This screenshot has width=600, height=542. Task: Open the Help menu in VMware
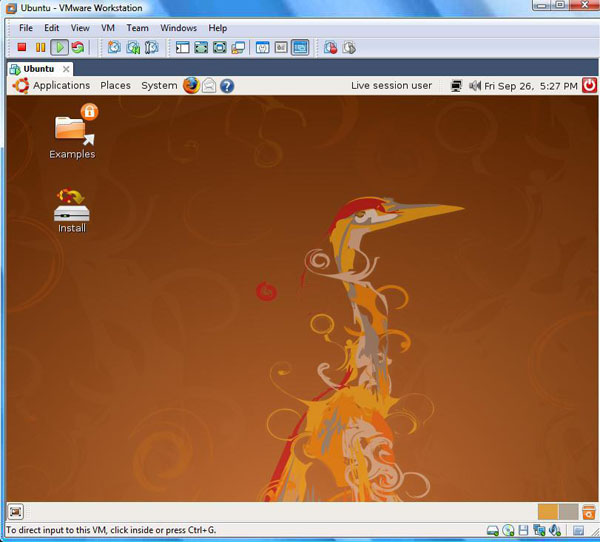(x=218, y=28)
